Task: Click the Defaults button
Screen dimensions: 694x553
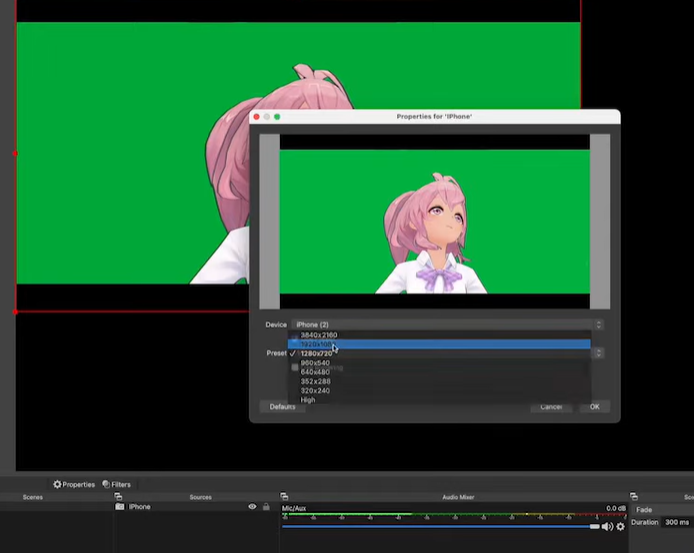Action: [282, 406]
